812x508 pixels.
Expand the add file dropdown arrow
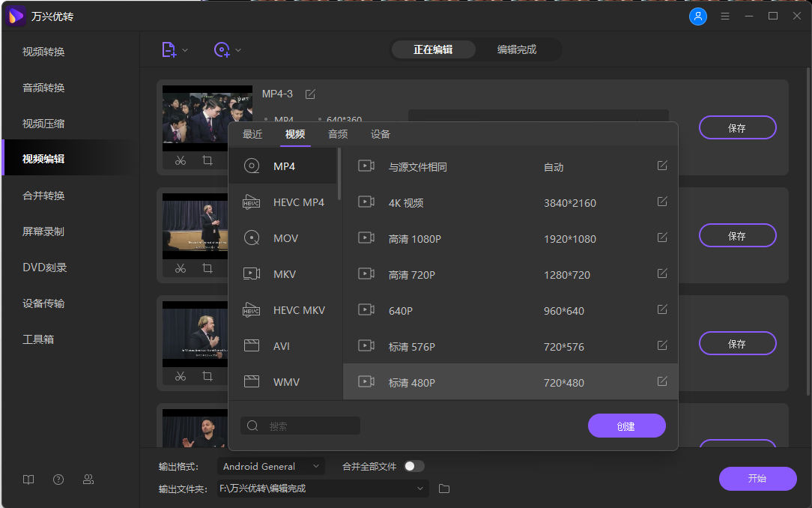(x=186, y=50)
